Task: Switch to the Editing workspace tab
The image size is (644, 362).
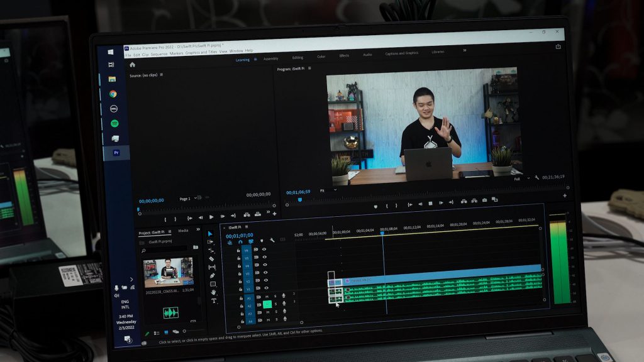Action: pyautogui.click(x=297, y=57)
